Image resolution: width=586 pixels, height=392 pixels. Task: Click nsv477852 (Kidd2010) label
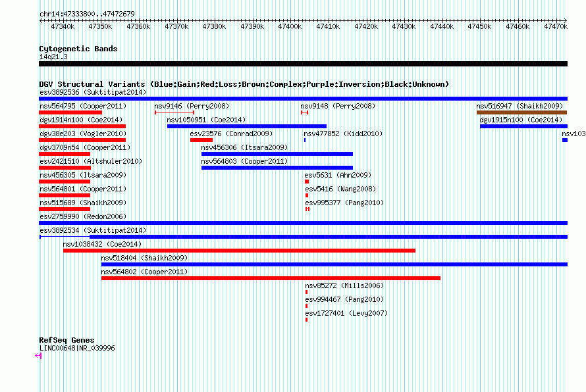pyautogui.click(x=343, y=134)
